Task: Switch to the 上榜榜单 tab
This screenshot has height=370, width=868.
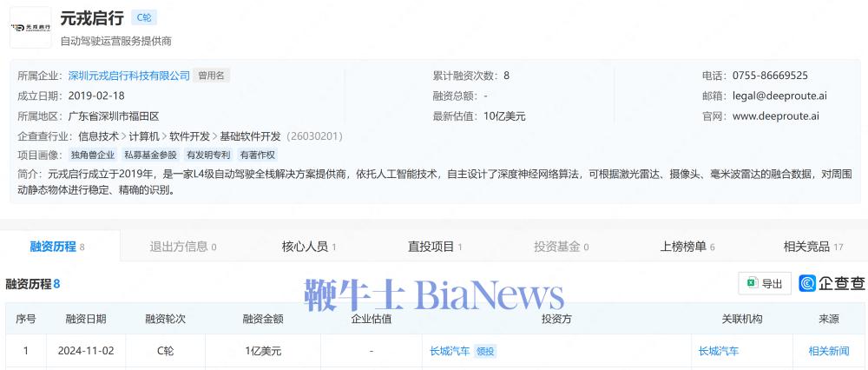Action: click(x=687, y=247)
